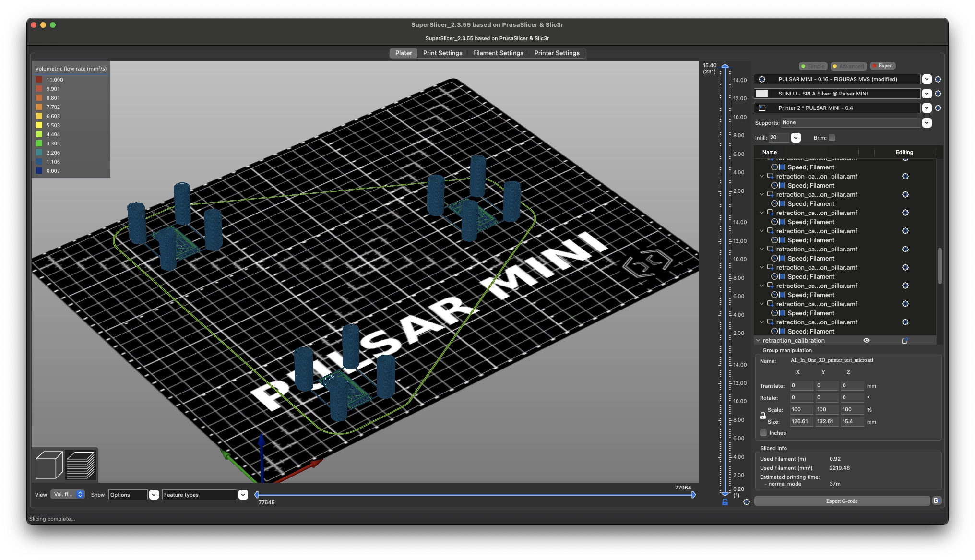Click object icon of first fully visible ...on_pillar.amf row
Screen dimensions: 975x560
[770, 176]
